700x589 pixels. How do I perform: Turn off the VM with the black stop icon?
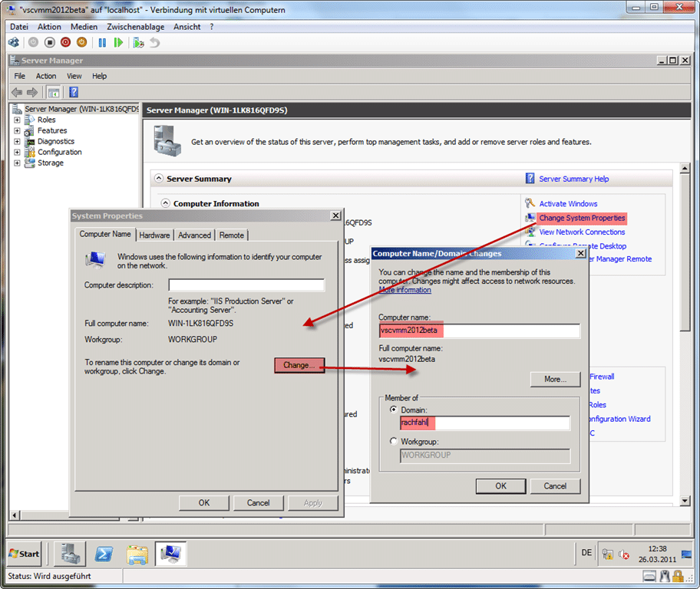[50, 42]
